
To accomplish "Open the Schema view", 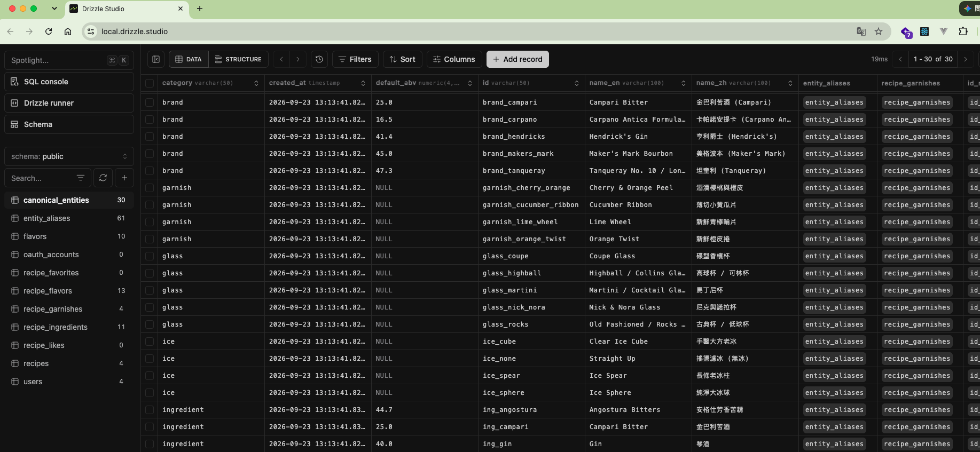I will coord(69,124).
